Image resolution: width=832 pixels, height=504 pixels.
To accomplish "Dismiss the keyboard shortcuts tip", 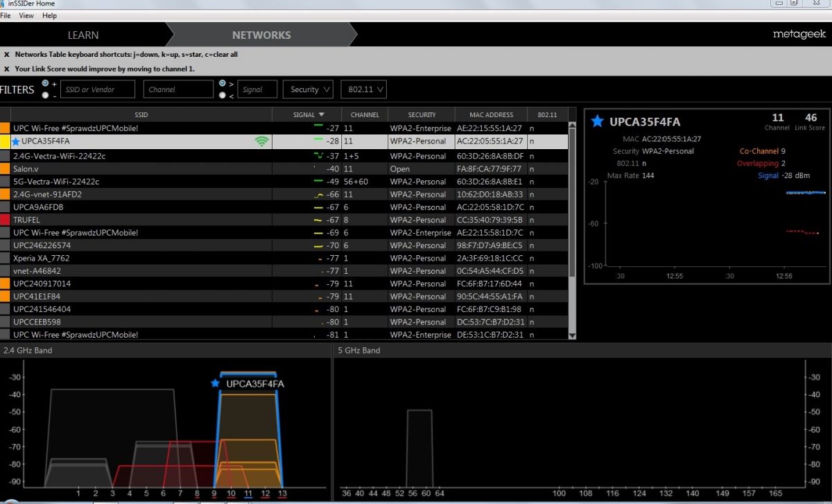I will pyautogui.click(x=6, y=54).
